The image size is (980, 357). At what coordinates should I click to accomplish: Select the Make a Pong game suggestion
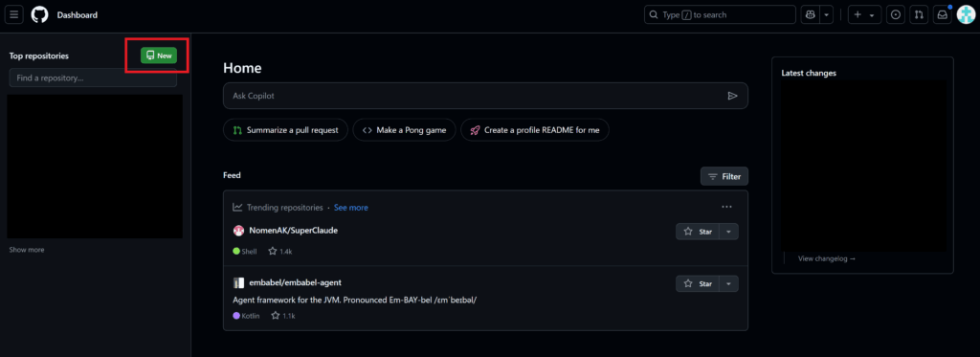[x=405, y=130]
